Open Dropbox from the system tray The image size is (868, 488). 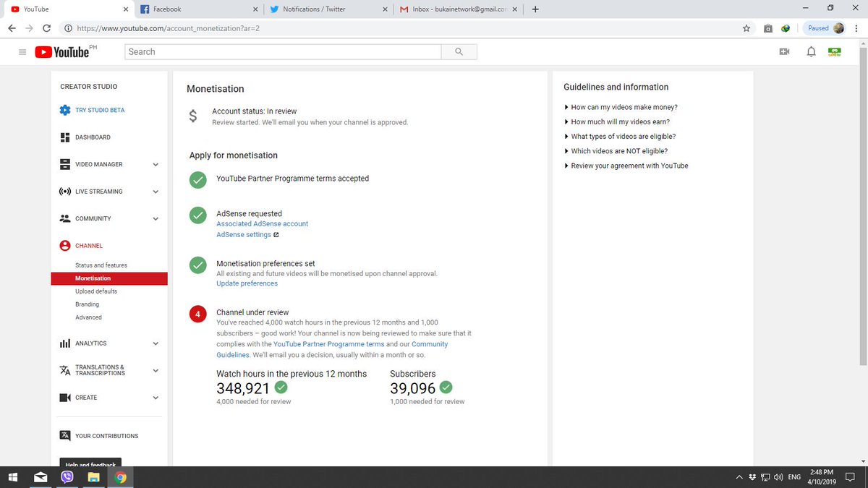pyautogui.click(x=752, y=477)
